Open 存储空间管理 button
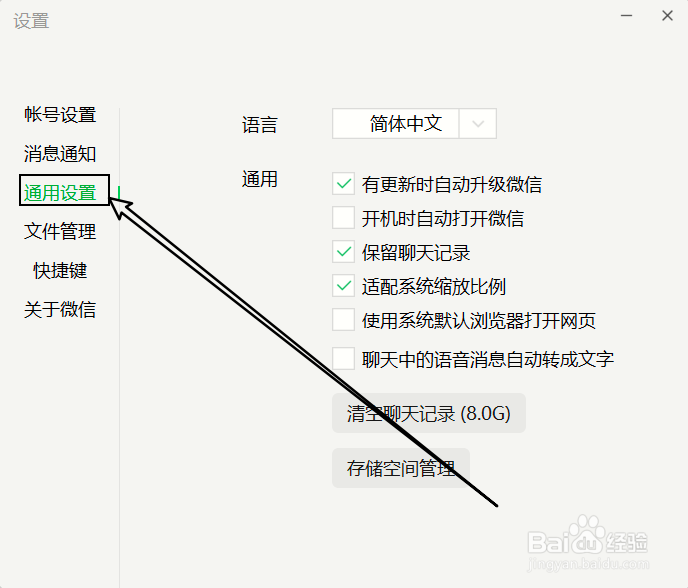The width and height of the screenshot is (688, 588). coord(401,468)
